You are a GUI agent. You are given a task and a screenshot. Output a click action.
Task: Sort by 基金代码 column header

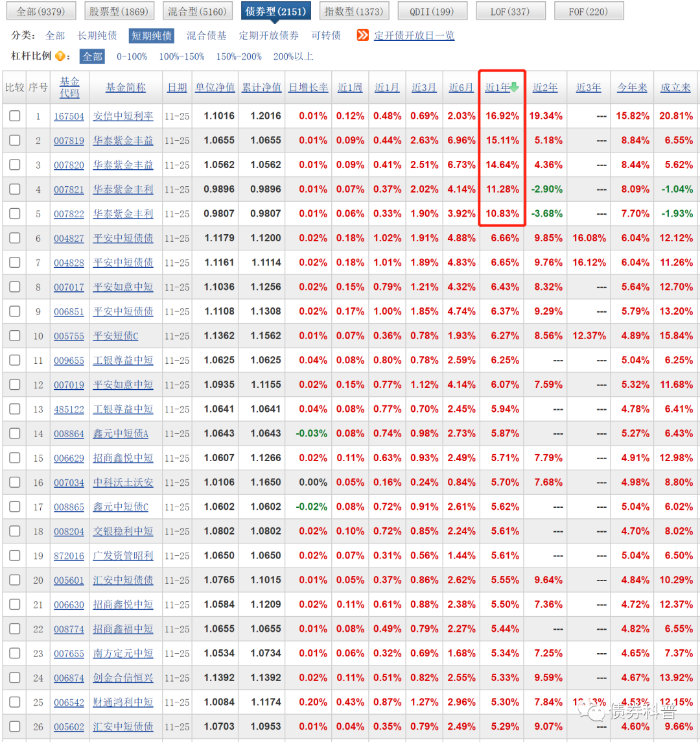pos(69,88)
